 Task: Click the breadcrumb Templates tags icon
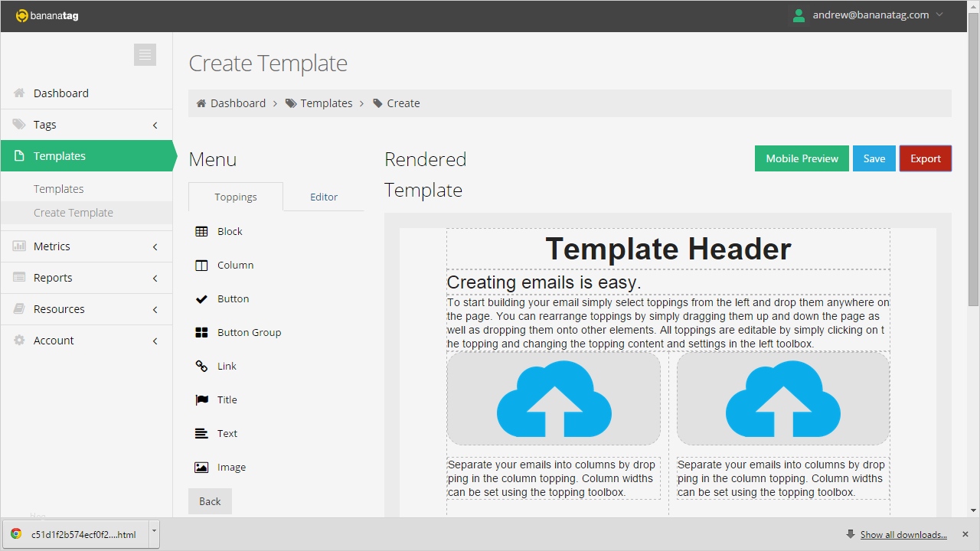coord(291,103)
